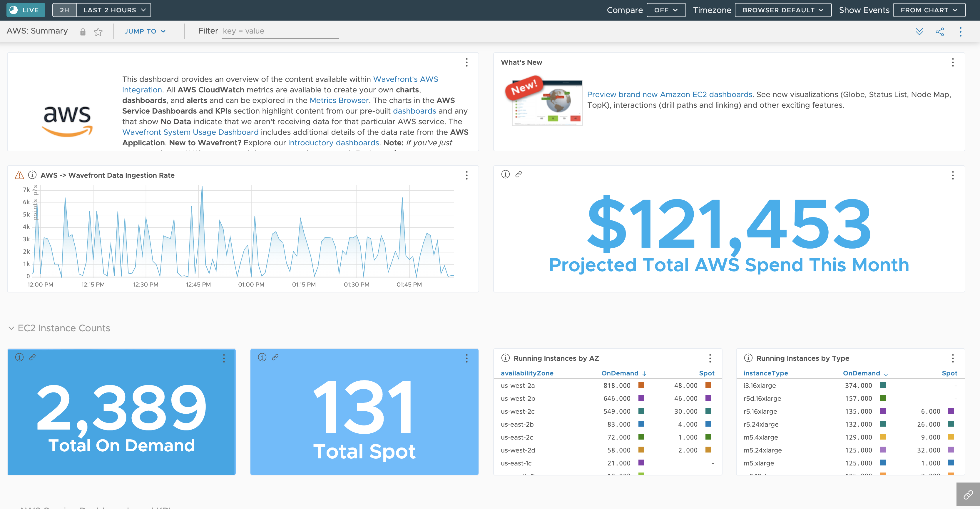
Task: Select the us-east-2b row label
Action: pyautogui.click(x=517, y=425)
